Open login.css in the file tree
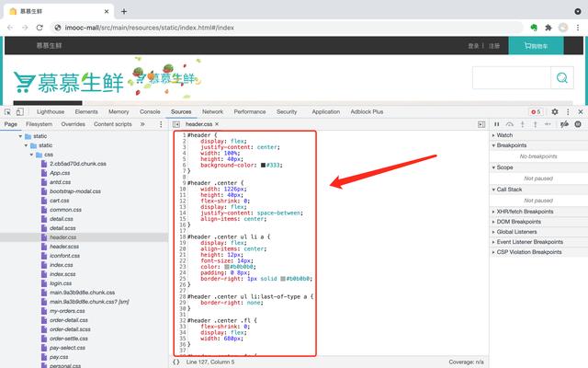 [x=61, y=283]
